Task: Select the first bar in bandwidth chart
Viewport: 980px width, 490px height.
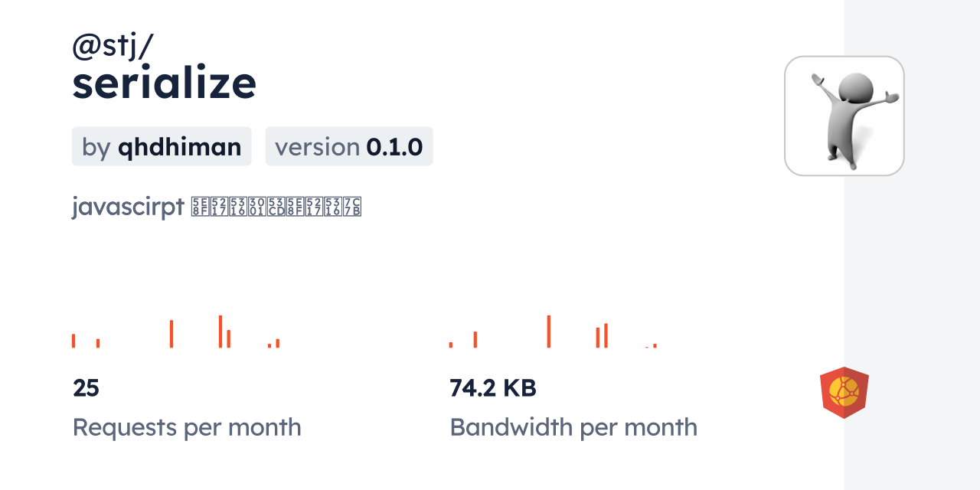Action: click(451, 345)
